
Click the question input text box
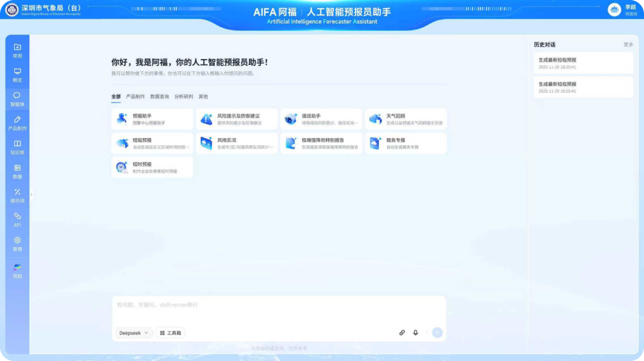click(278, 306)
